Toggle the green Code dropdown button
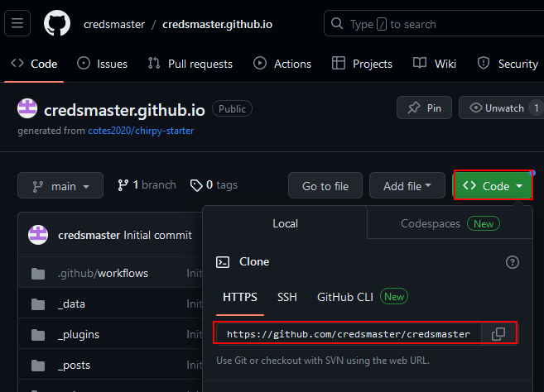This screenshot has width=544, height=392. tap(493, 185)
